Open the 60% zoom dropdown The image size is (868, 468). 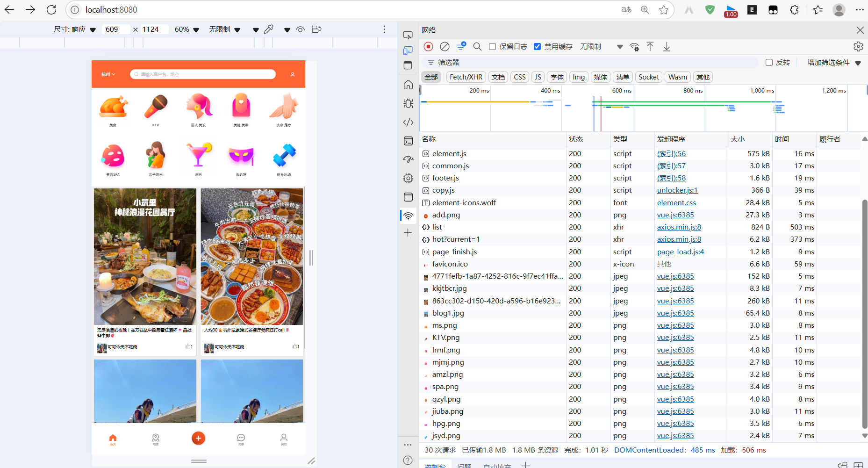[x=187, y=29]
